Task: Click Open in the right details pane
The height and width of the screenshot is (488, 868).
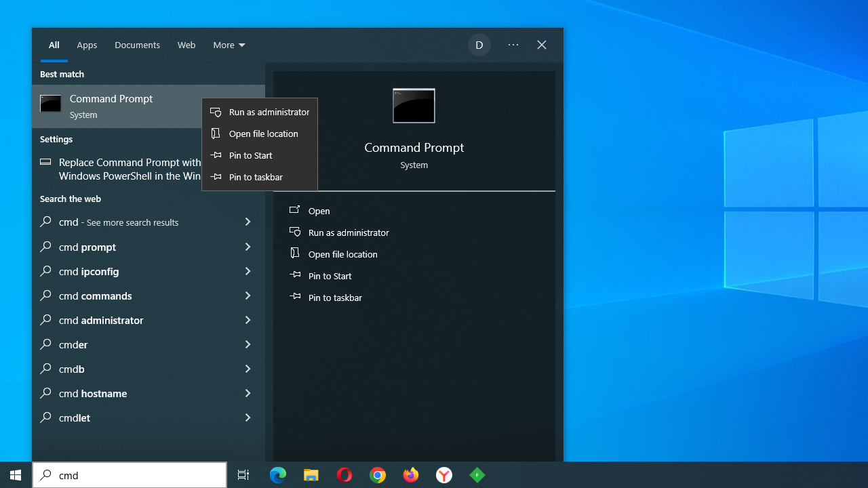Action: pyautogui.click(x=319, y=211)
